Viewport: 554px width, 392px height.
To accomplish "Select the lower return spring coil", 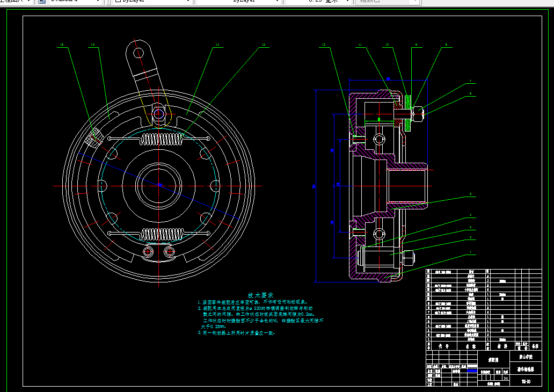I will tap(162, 234).
